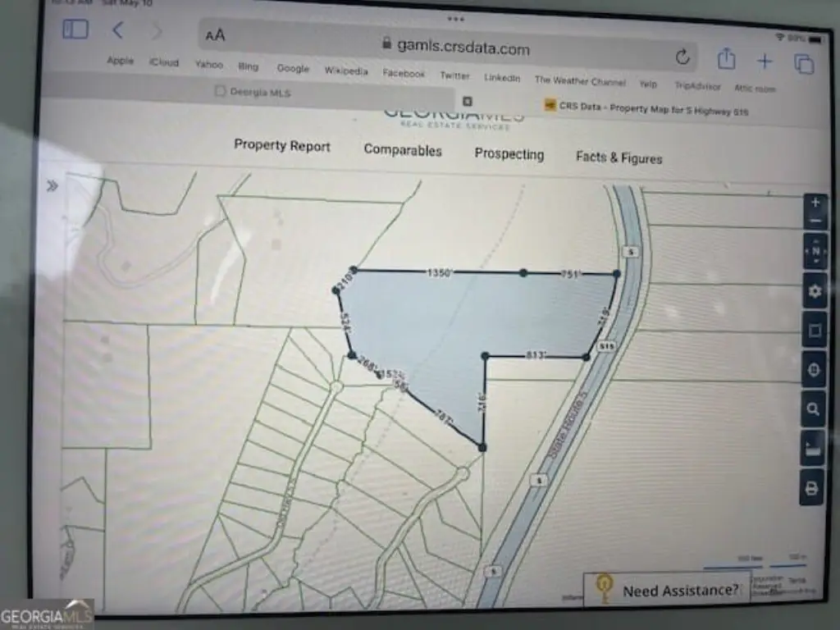The height and width of the screenshot is (630, 840).
Task: Reload the page in Safari
Action: [x=682, y=57]
